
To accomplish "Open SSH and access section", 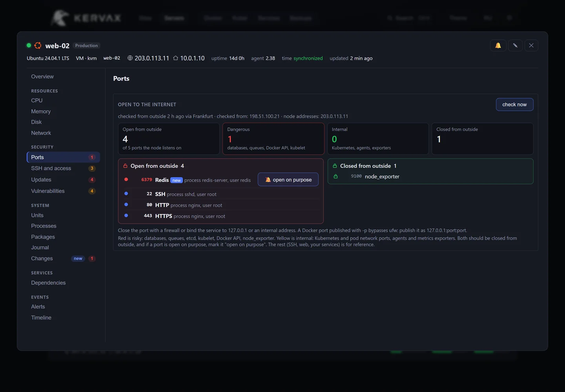I will [x=63, y=168].
